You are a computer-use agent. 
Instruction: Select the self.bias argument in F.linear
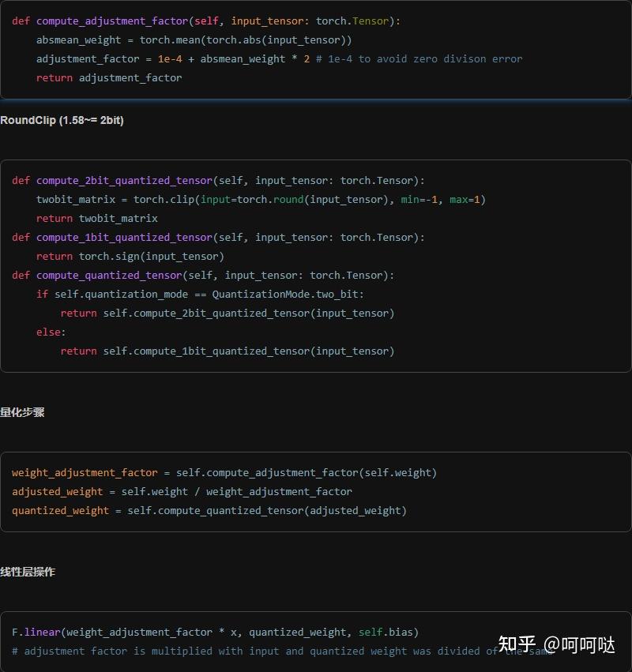click(386, 632)
